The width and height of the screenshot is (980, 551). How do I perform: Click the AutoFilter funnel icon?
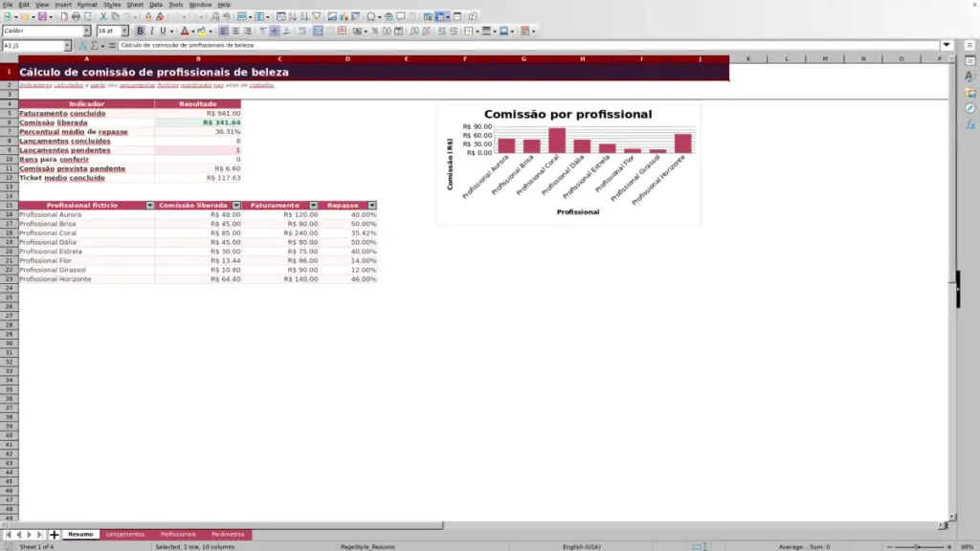point(317,17)
